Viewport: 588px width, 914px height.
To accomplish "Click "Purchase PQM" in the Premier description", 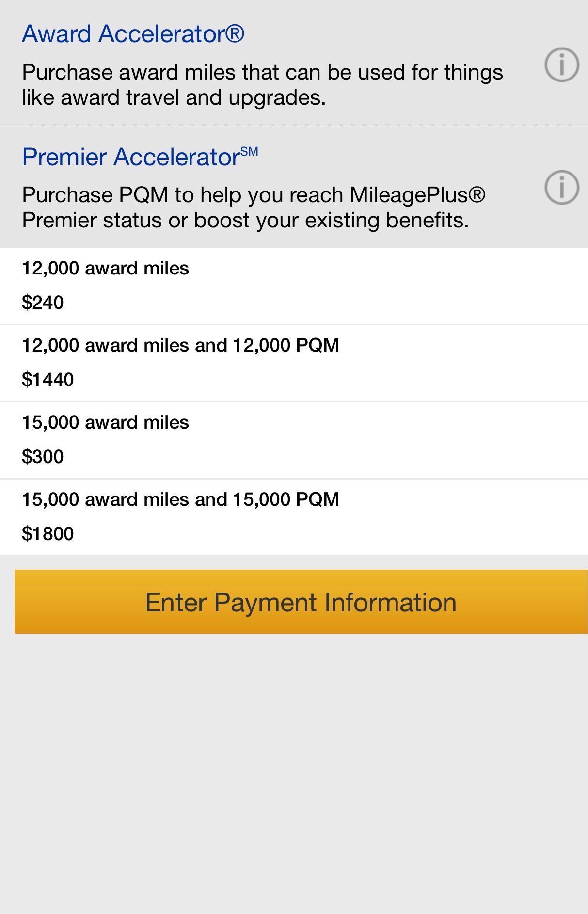I will (x=95, y=195).
